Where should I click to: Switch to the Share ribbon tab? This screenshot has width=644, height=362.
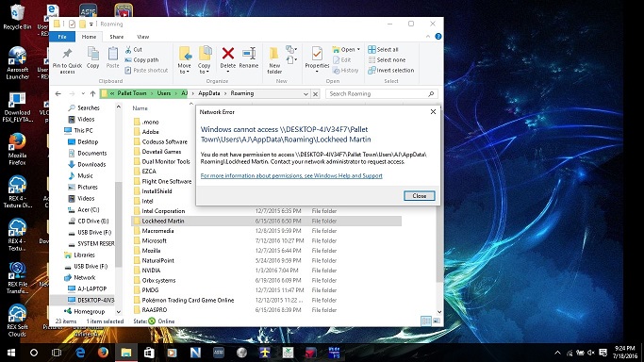click(117, 37)
